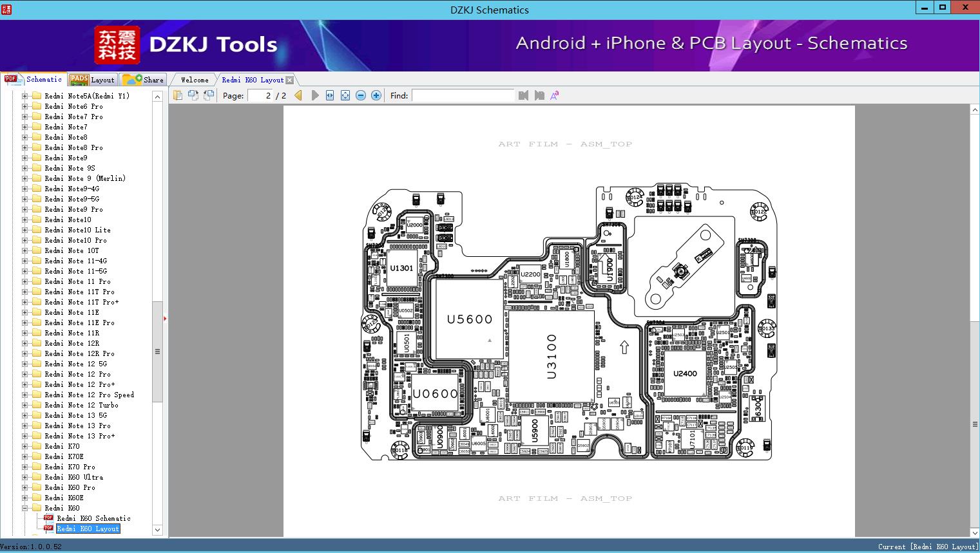The width and height of the screenshot is (980, 553).
Task: Select the Redmi Note 11E Pro item
Action: [80, 323]
